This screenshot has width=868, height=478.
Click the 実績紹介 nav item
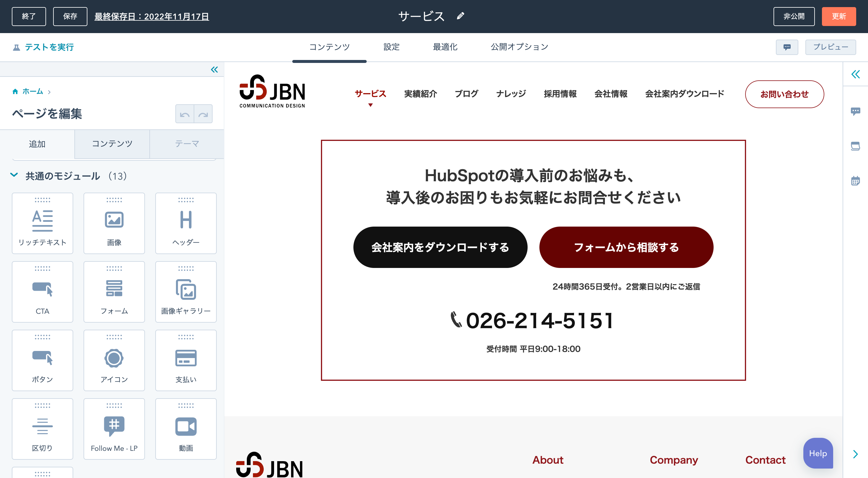pyautogui.click(x=420, y=94)
